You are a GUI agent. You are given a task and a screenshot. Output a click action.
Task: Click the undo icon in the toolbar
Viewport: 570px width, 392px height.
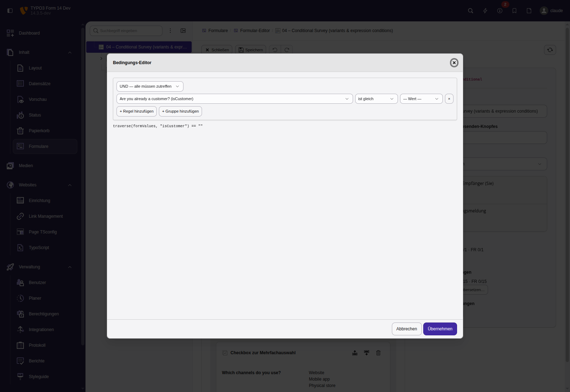click(275, 50)
